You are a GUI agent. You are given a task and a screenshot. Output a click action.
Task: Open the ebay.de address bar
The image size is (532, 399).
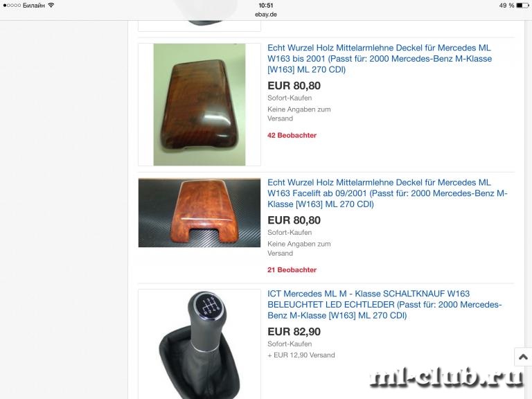266,15
